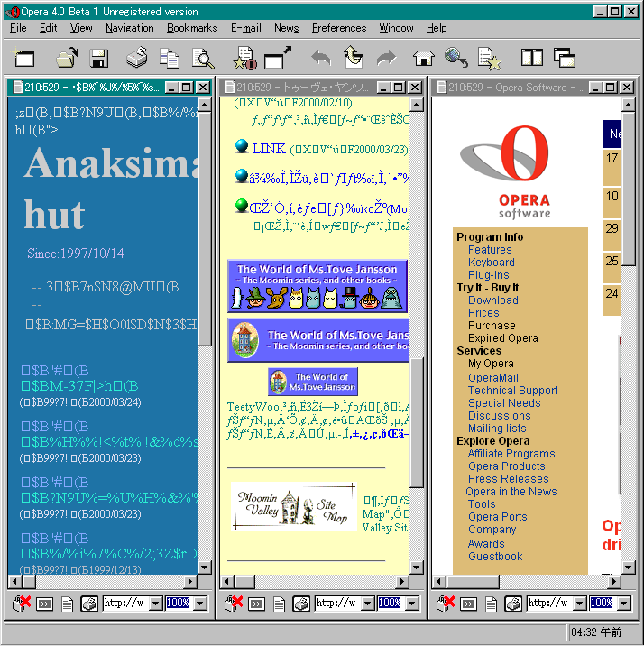This screenshot has height=646, width=644.
Task: Click the Reload page icon
Action: [x=354, y=58]
